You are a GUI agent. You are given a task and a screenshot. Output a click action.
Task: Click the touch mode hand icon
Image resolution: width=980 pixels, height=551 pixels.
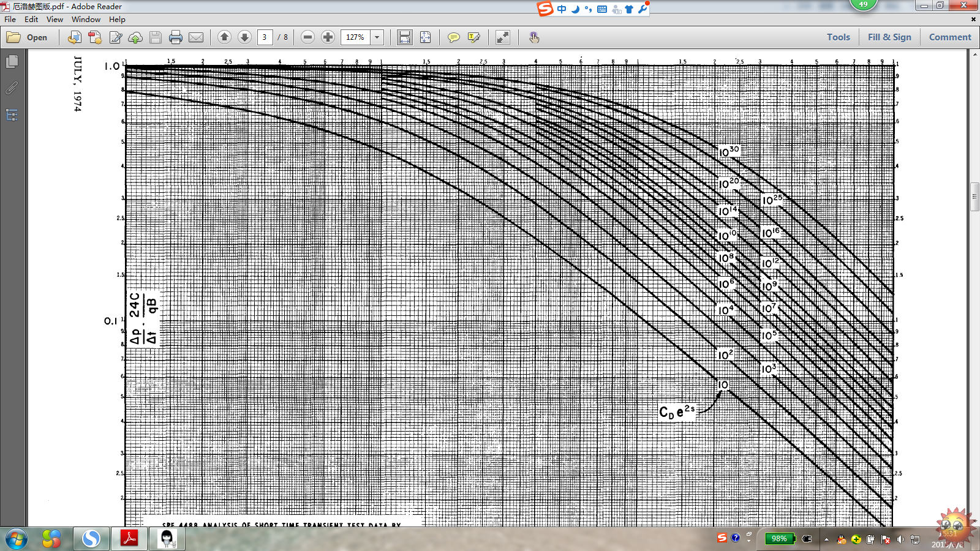[534, 37]
